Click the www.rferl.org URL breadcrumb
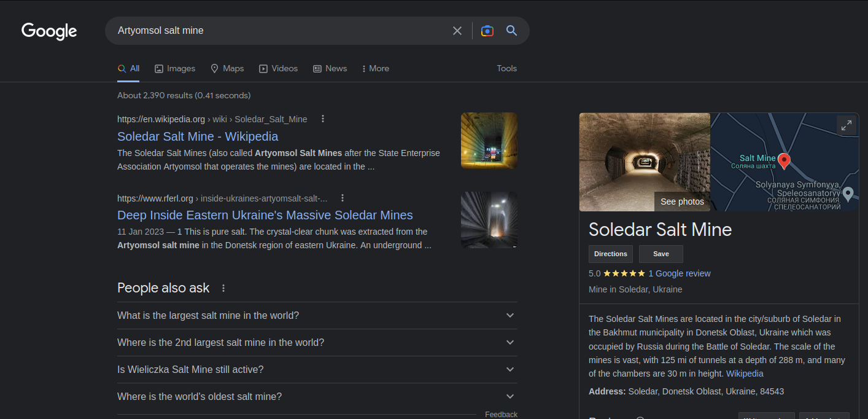This screenshot has height=419, width=868. pos(222,198)
